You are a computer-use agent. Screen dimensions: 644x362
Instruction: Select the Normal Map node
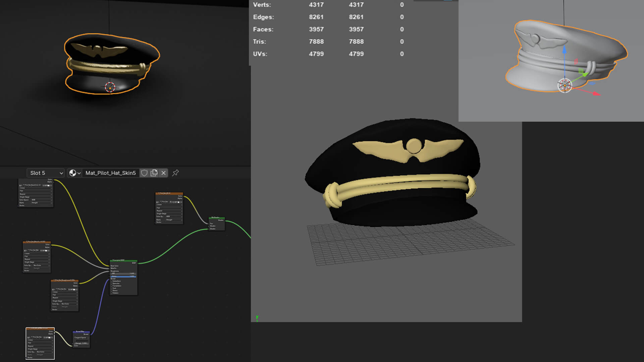click(x=81, y=339)
